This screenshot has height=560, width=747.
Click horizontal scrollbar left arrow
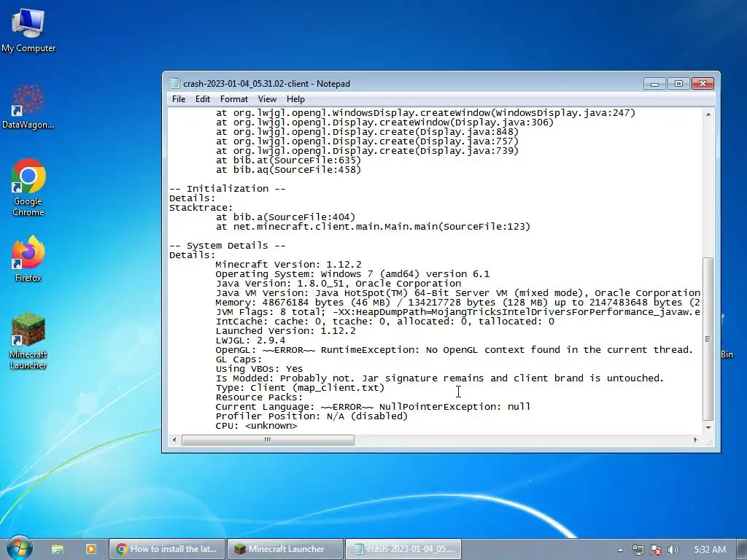pos(174,440)
